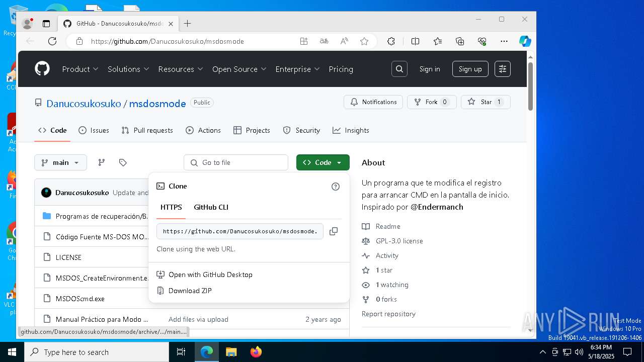
Task: Click Windows Start button
Action: [12, 352]
